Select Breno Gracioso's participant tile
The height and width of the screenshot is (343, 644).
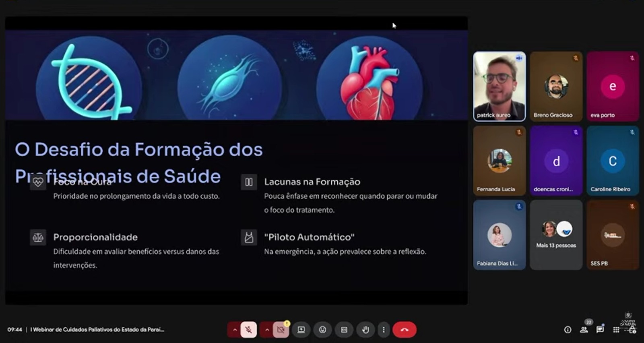[556, 86]
